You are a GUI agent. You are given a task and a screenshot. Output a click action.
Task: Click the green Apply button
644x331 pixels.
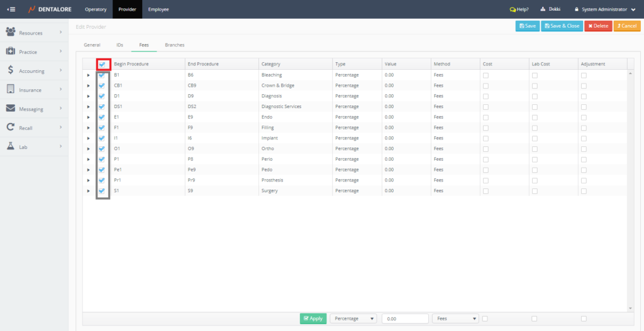313,318
